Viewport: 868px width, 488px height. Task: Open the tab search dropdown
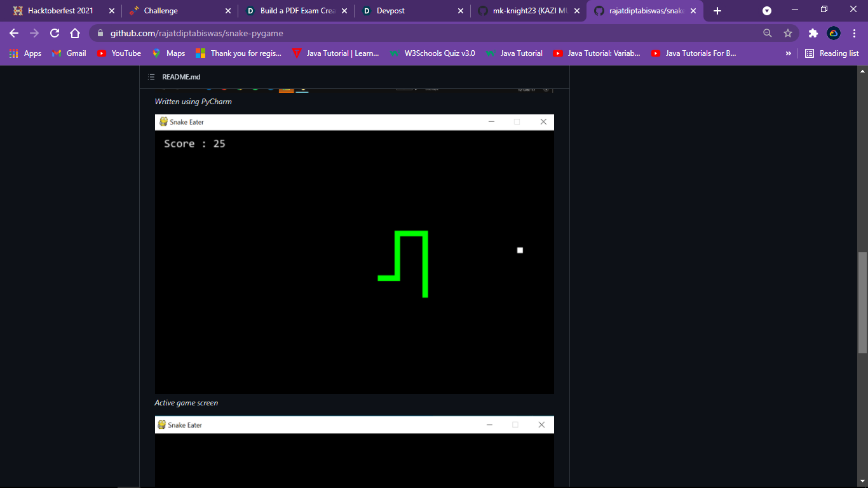click(x=767, y=11)
